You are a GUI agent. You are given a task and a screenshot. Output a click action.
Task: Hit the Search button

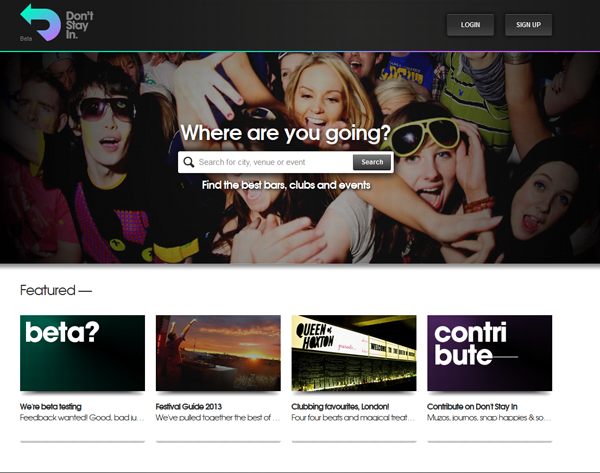coord(372,162)
